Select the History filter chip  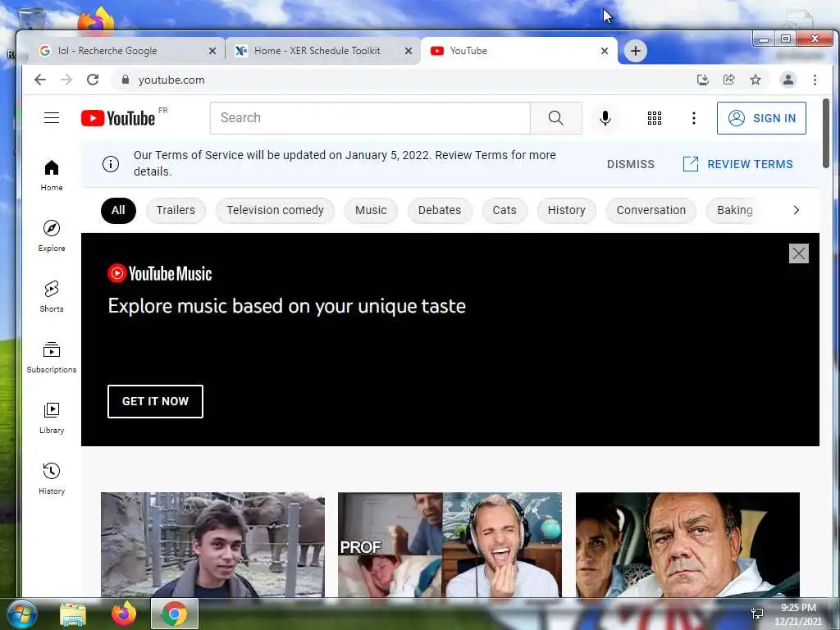pyautogui.click(x=566, y=210)
